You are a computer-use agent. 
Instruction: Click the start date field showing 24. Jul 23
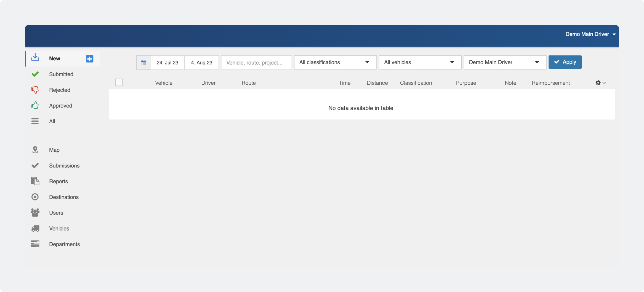[167, 62]
